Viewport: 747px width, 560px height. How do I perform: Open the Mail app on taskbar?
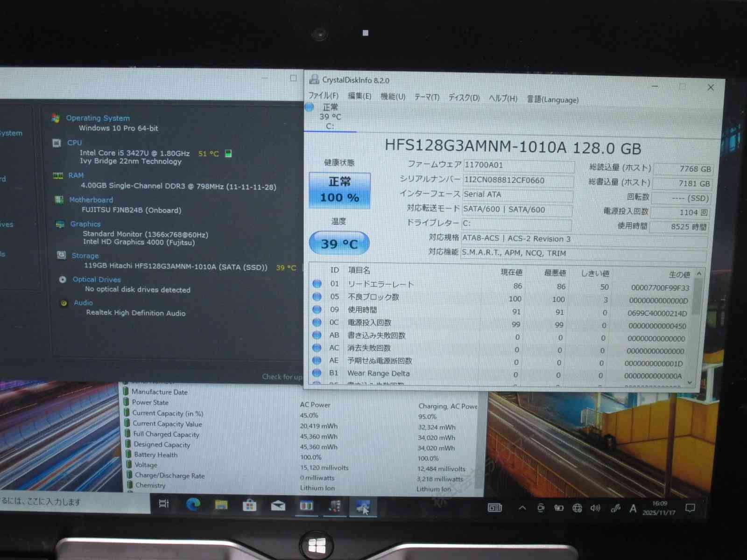[278, 505]
